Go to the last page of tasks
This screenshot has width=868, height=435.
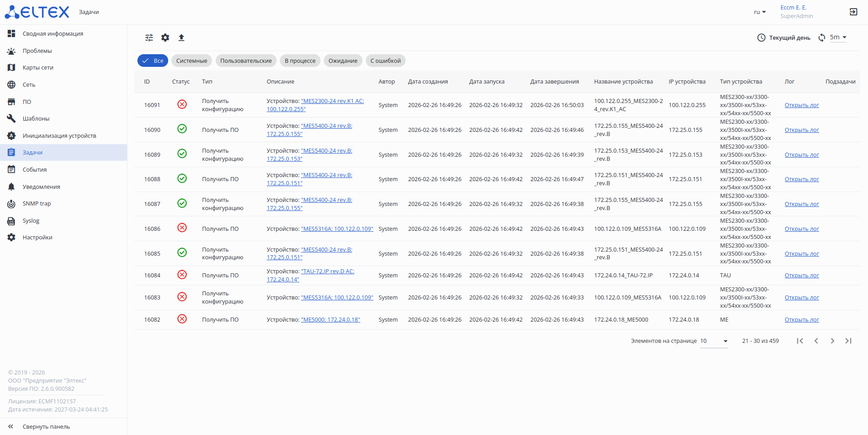click(x=848, y=341)
